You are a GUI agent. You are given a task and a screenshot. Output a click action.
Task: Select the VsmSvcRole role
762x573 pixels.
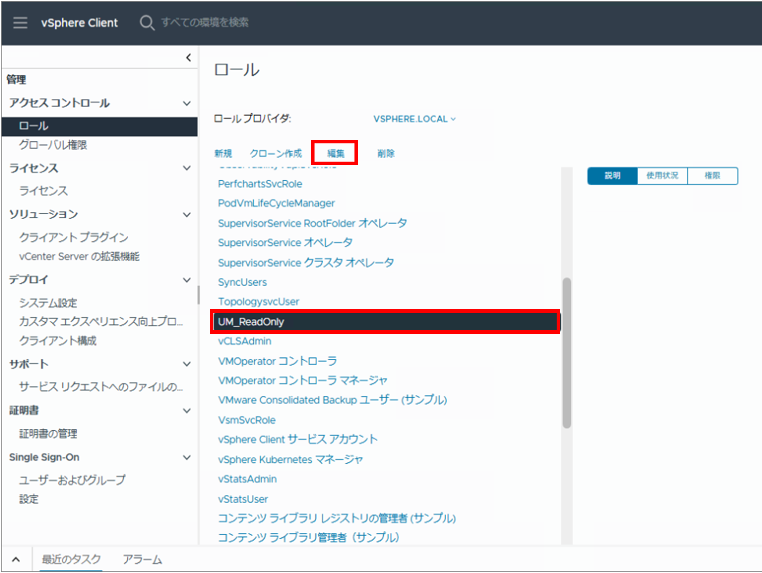point(246,420)
